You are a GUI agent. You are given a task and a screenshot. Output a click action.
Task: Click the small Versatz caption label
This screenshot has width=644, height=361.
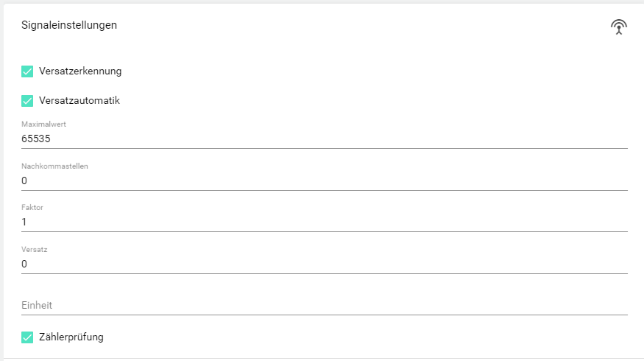coord(34,250)
